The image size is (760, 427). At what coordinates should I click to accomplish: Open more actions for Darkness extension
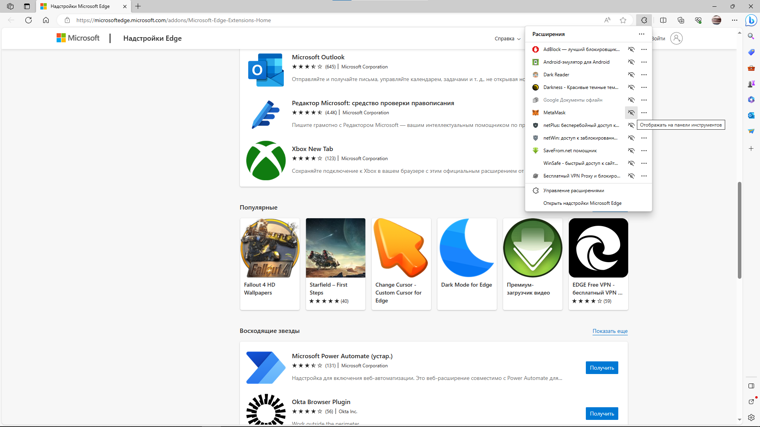click(644, 87)
